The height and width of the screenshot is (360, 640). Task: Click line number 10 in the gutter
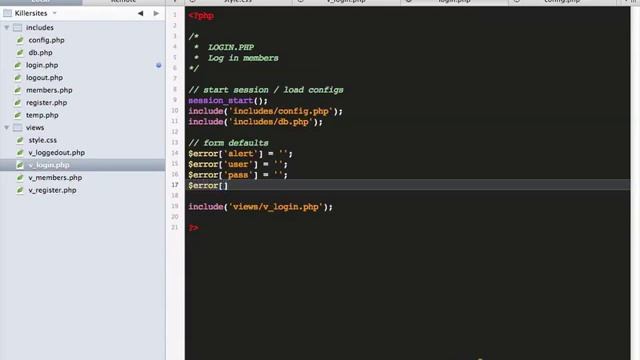(175, 111)
